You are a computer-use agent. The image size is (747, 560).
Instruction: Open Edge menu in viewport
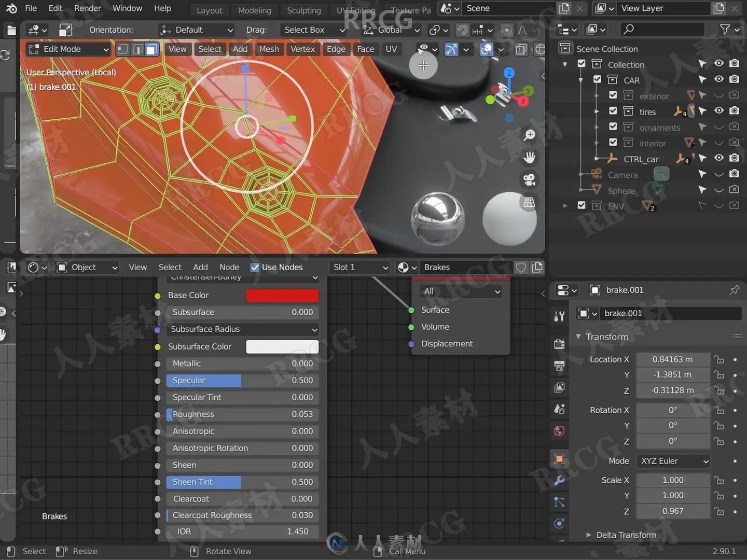(x=336, y=49)
